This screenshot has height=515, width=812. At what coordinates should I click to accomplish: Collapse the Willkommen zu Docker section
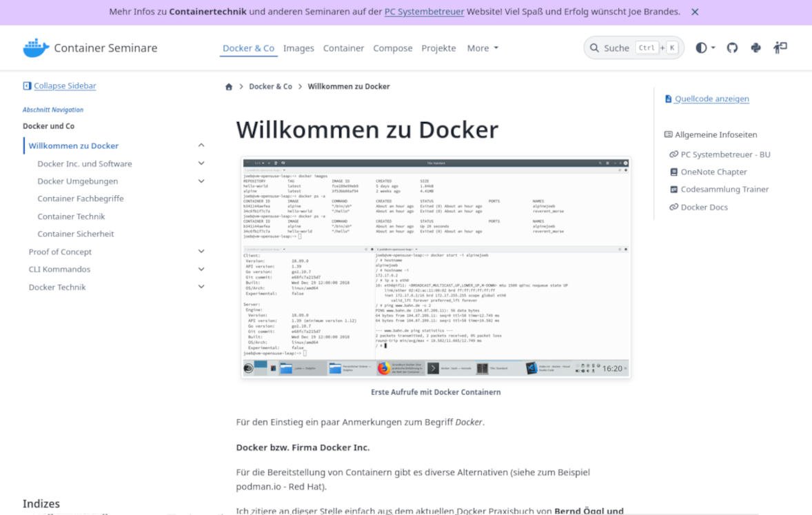coord(201,145)
